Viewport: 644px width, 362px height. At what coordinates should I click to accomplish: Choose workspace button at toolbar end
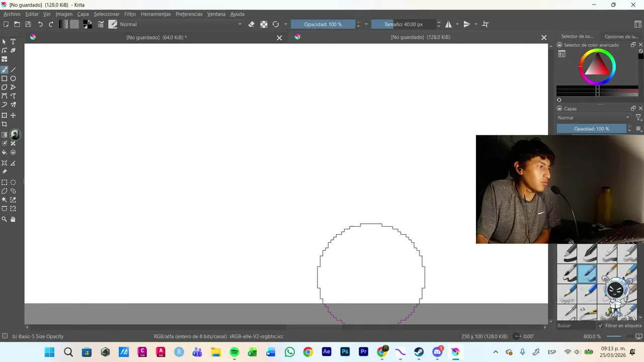pyautogui.click(x=638, y=24)
